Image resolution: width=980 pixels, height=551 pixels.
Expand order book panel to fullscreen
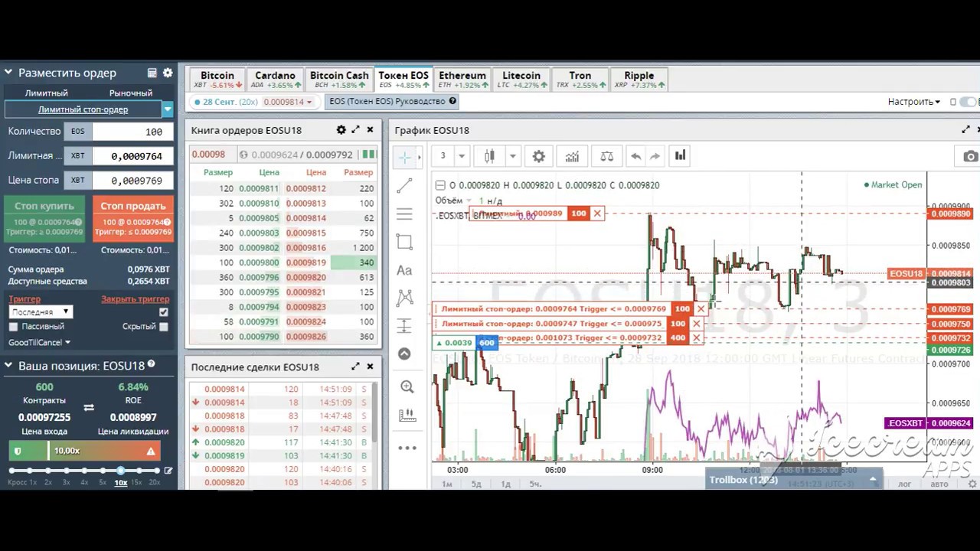356,130
